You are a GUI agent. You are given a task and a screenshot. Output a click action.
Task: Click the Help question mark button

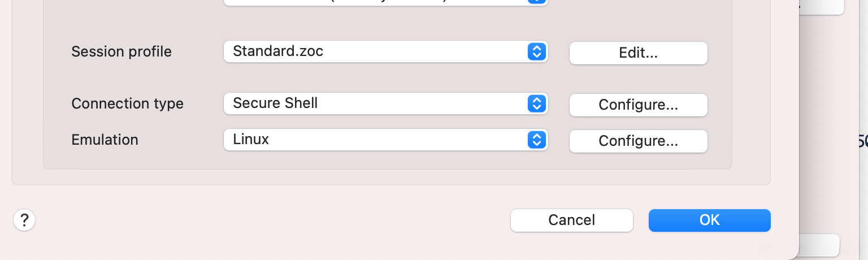pos(24,220)
